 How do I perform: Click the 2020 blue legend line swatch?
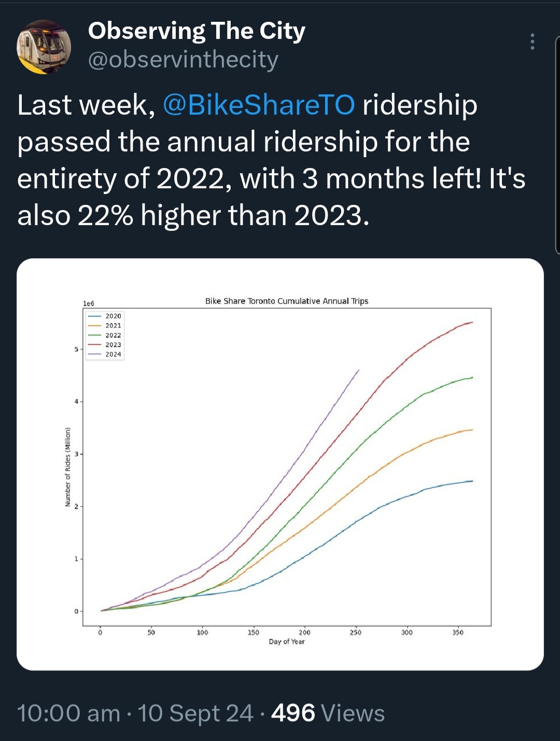click(94, 316)
